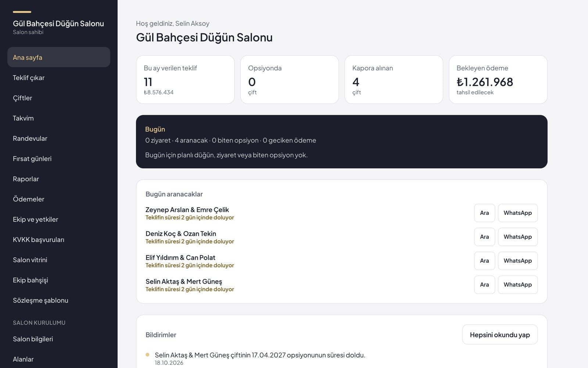Click the name Zeynep Arslan & Emre Çelik
The image size is (588, 368).
tap(187, 210)
